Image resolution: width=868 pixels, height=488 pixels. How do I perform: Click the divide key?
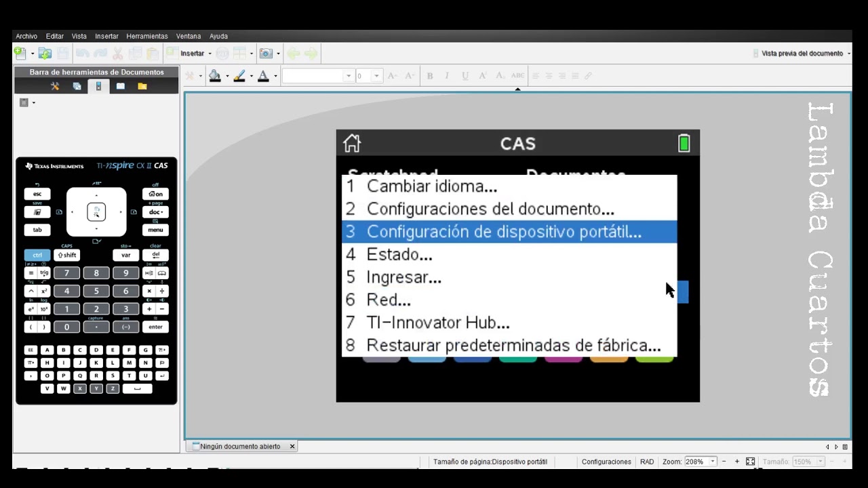click(x=162, y=291)
